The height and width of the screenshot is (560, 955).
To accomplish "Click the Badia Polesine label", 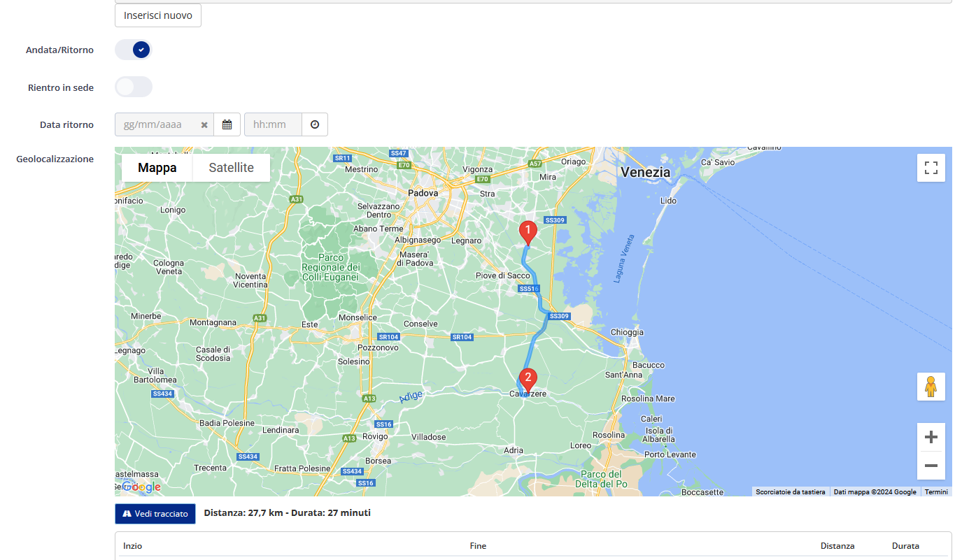I will click(x=227, y=423).
